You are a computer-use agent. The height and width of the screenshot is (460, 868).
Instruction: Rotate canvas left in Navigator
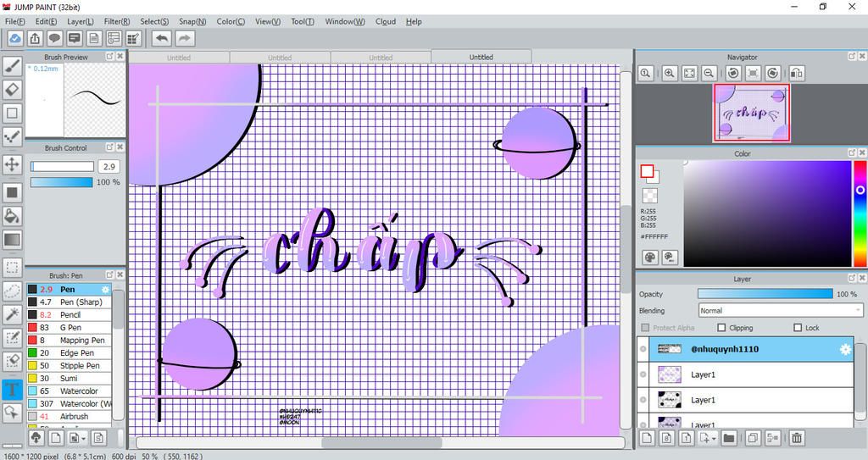pyautogui.click(x=733, y=73)
